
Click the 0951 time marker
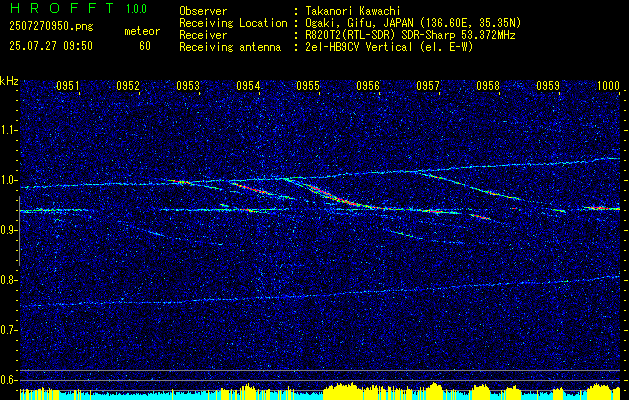(x=67, y=85)
